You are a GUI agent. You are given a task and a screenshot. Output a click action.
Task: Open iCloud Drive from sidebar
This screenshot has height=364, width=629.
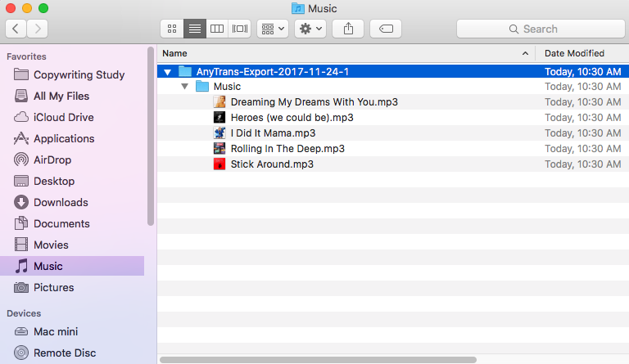[64, 117]
